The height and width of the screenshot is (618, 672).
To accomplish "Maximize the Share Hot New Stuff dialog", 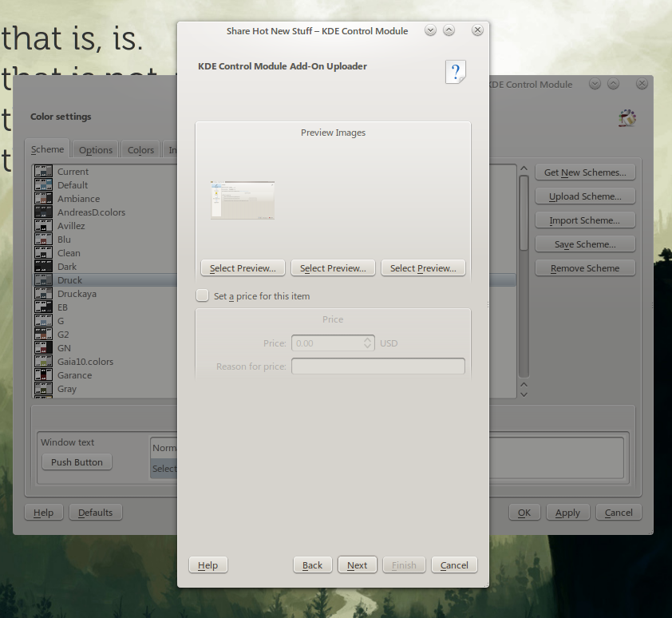I will click(x=449, y=30).
